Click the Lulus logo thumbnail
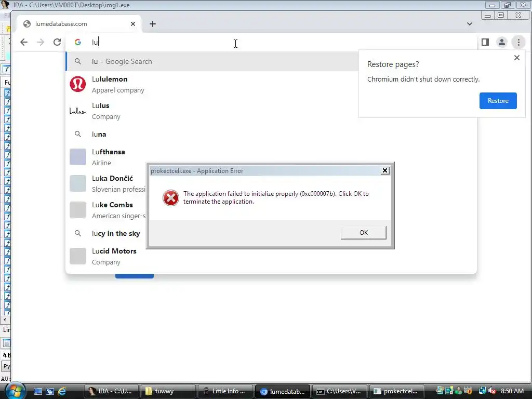Image resolution: width=532 pixels, height=399 pixels. click(x=78, y=111)
